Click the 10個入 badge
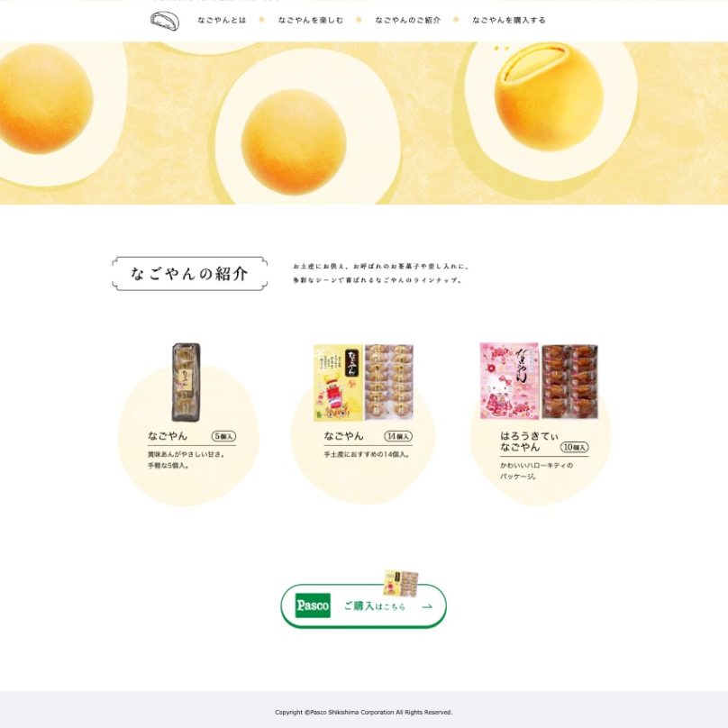Viewport: 728px width, 728px height. pos(575,447)
